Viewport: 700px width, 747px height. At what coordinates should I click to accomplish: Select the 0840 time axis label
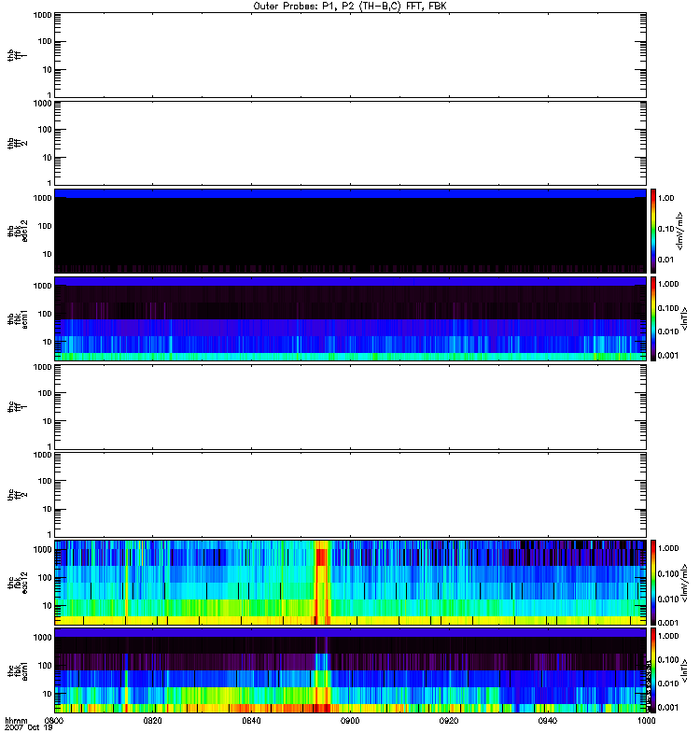252,721
